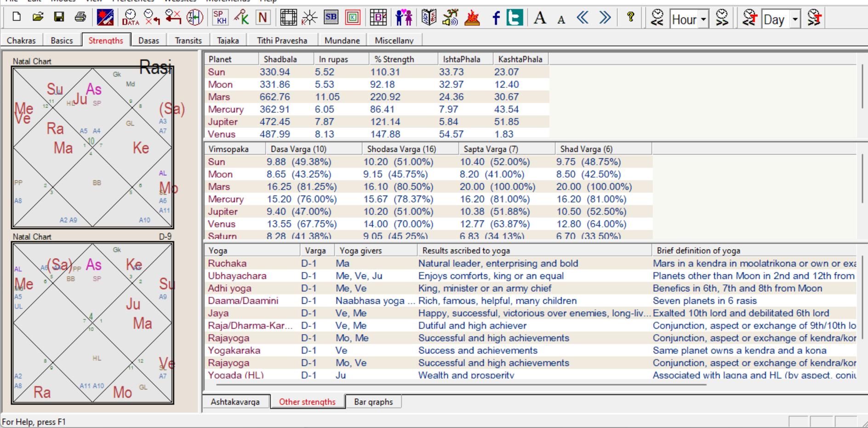Select the Ashtakavarga bottom tab

click(235, 402)
